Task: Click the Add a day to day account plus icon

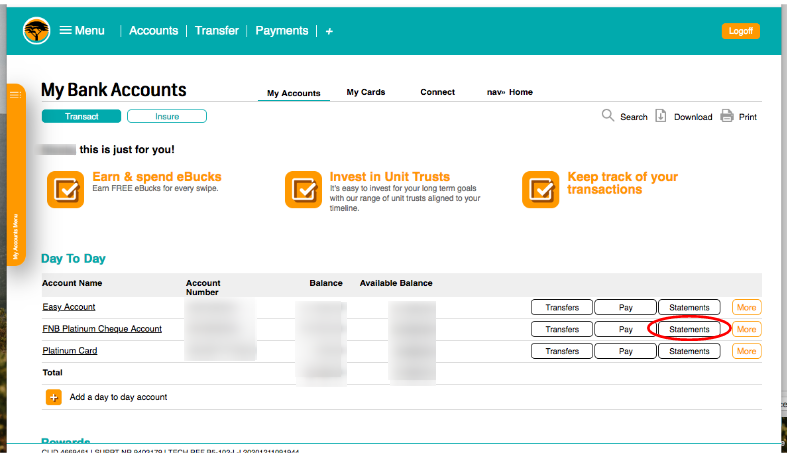Action: (x=54, y=397)
